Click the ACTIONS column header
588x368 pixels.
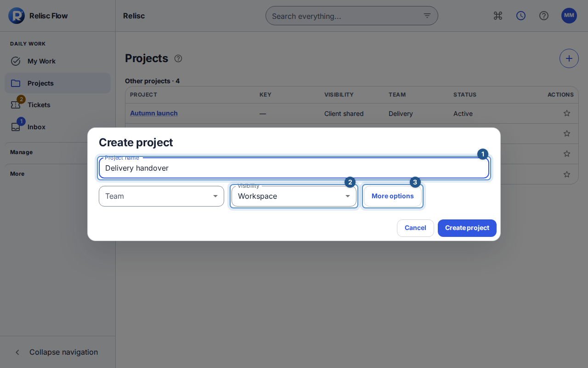point(560,95)
